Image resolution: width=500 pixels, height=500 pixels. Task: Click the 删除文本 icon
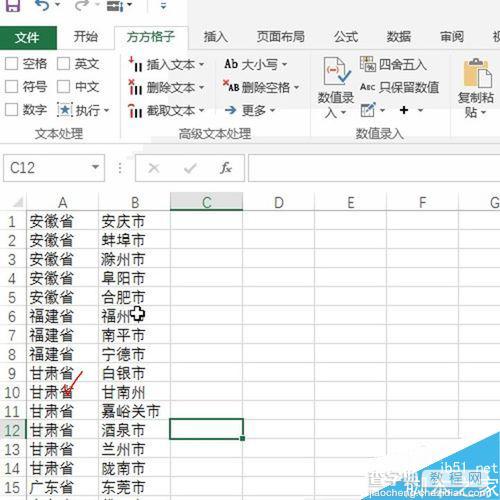136,87
